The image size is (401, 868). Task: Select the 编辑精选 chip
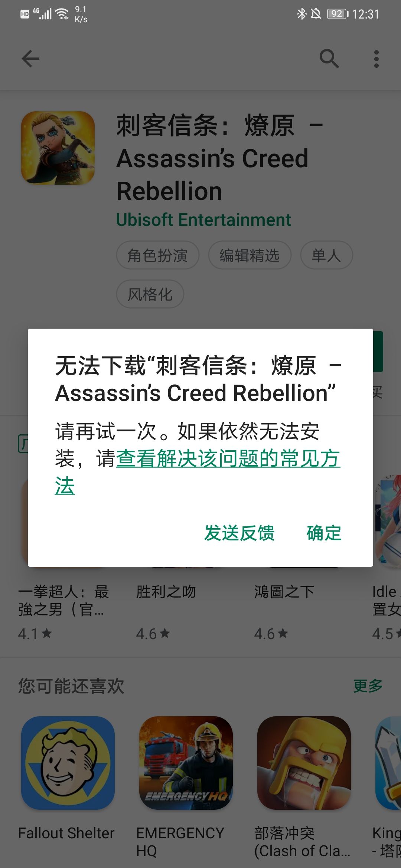(x=250, y=255)
